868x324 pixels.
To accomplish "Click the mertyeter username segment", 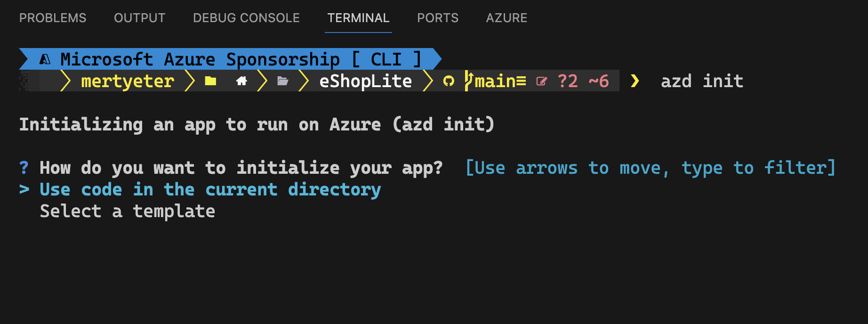I will pos(128,81).
